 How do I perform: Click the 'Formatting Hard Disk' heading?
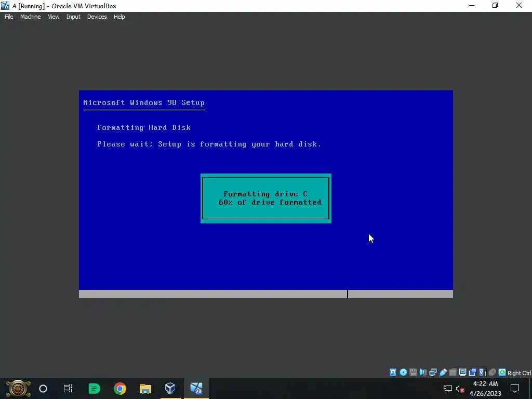144,128
